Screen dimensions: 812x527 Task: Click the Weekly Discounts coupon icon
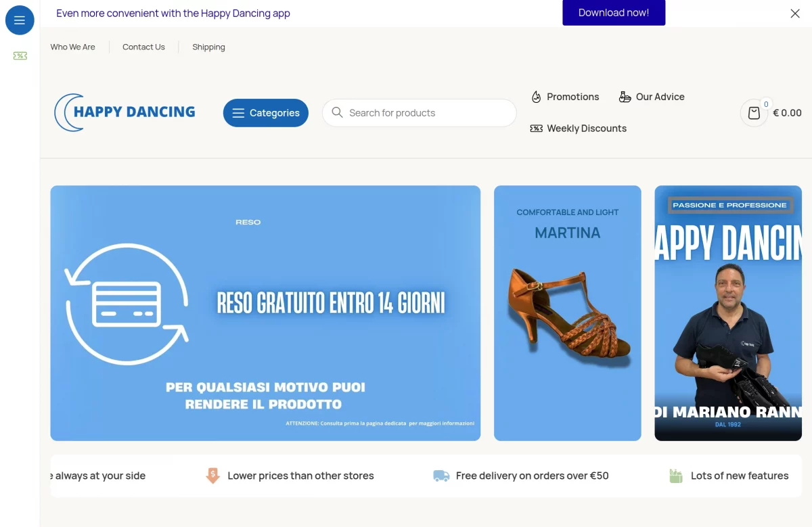click(x=536, y=128)
